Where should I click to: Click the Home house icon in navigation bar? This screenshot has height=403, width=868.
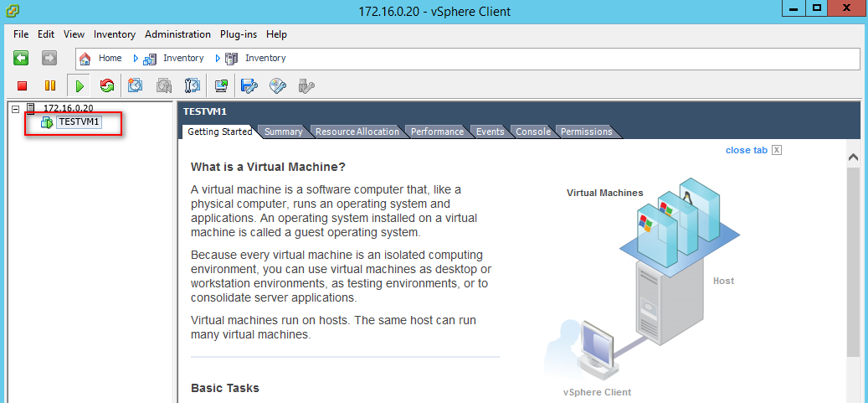85,58
